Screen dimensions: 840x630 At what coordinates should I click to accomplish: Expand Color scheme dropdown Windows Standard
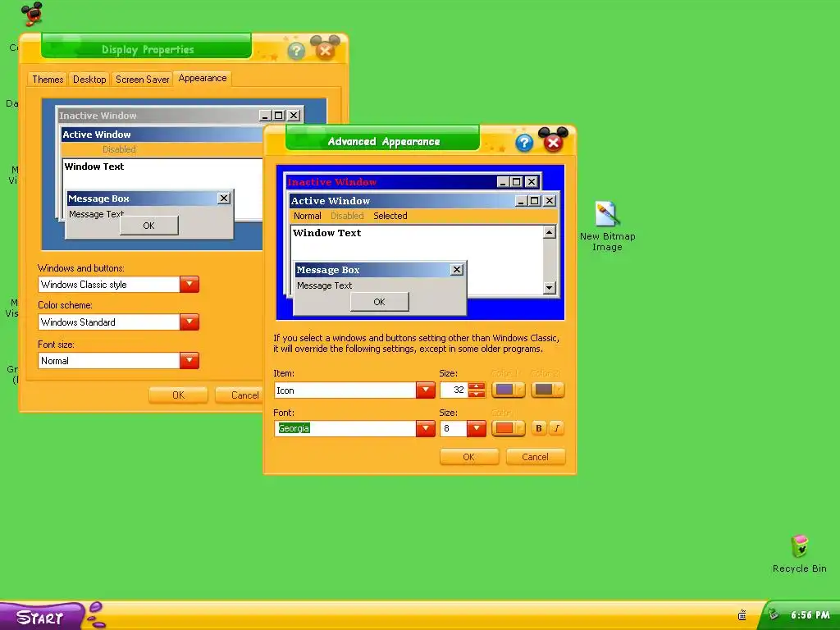click(189, 322)
